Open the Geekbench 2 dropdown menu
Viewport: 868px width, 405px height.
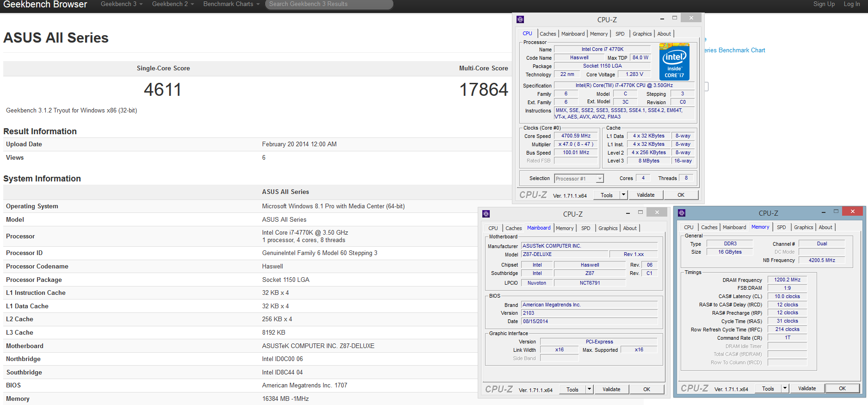(173, 4)
